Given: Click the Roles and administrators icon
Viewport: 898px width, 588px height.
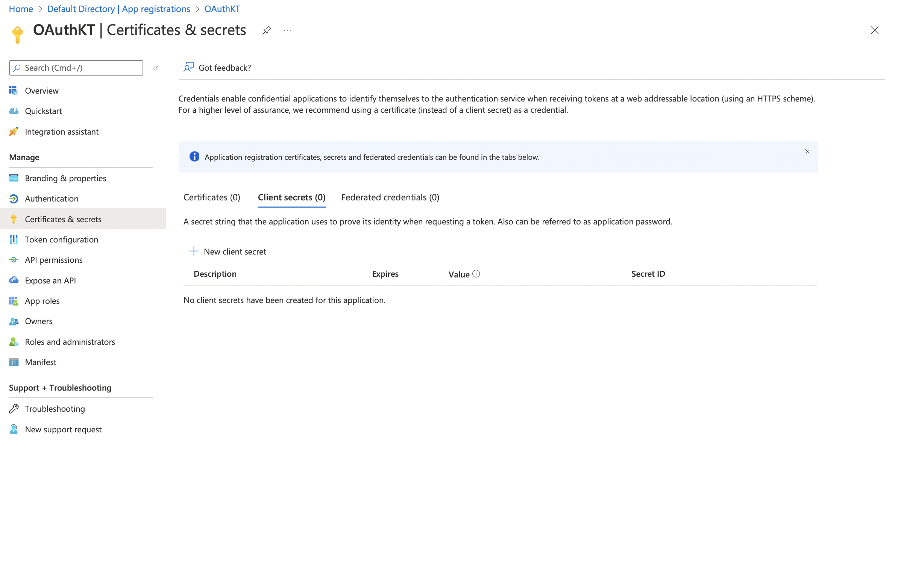Looking at the screenshot, I should [x=14, y=342].
